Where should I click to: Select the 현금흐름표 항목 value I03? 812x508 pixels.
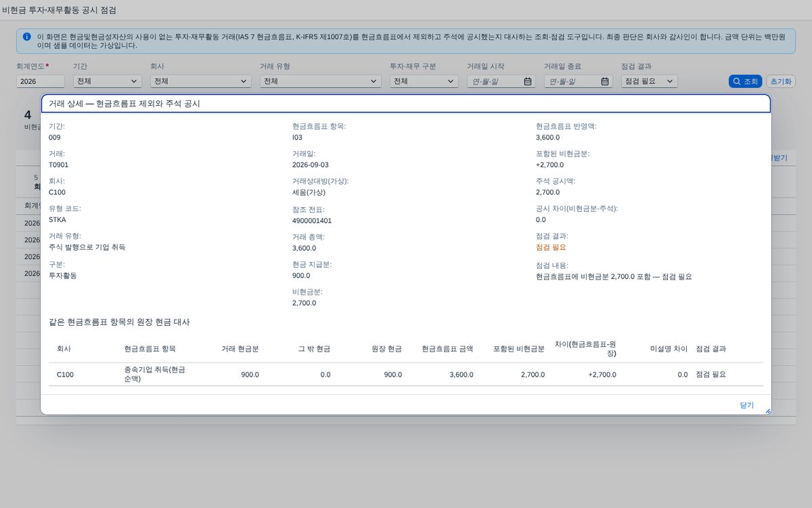(x=297, y=137)
